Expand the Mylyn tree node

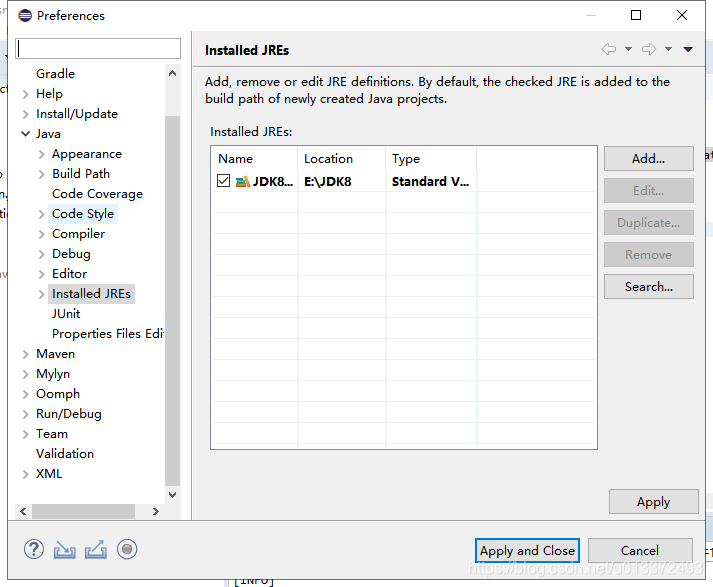25,374
